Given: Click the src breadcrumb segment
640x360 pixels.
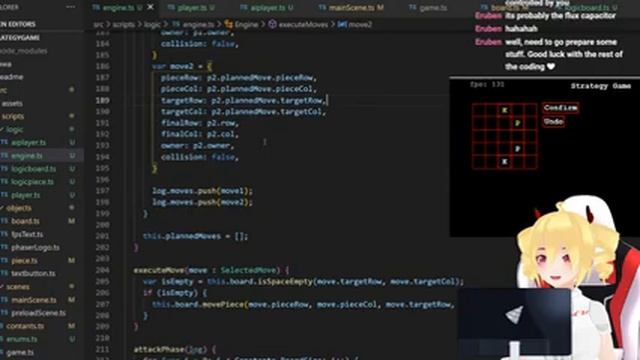Looking at the screenshot, I should click(x=98, y=24).
